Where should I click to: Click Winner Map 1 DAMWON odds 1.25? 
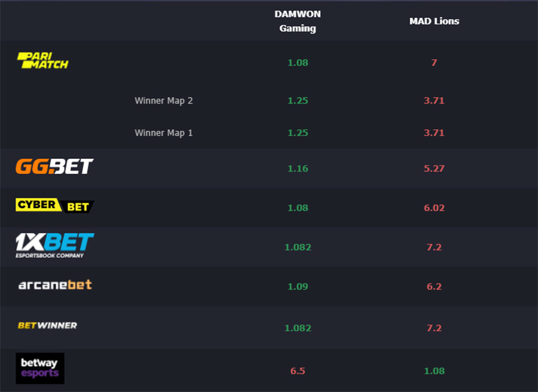coord(298,133)
